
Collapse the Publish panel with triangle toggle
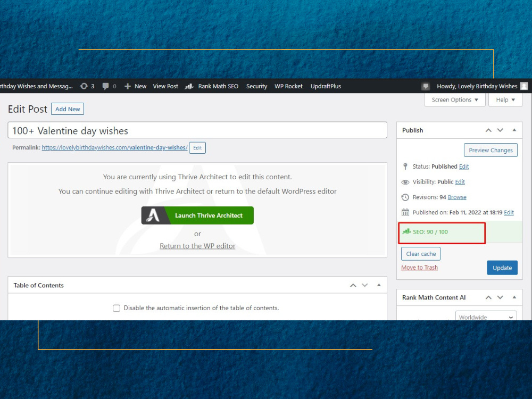[x=514, y=130]
